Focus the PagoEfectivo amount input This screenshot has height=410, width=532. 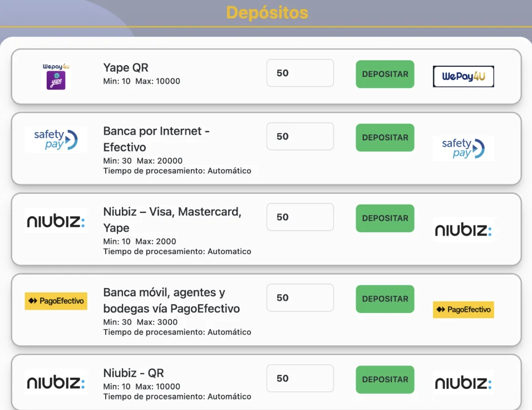[300, 297]
